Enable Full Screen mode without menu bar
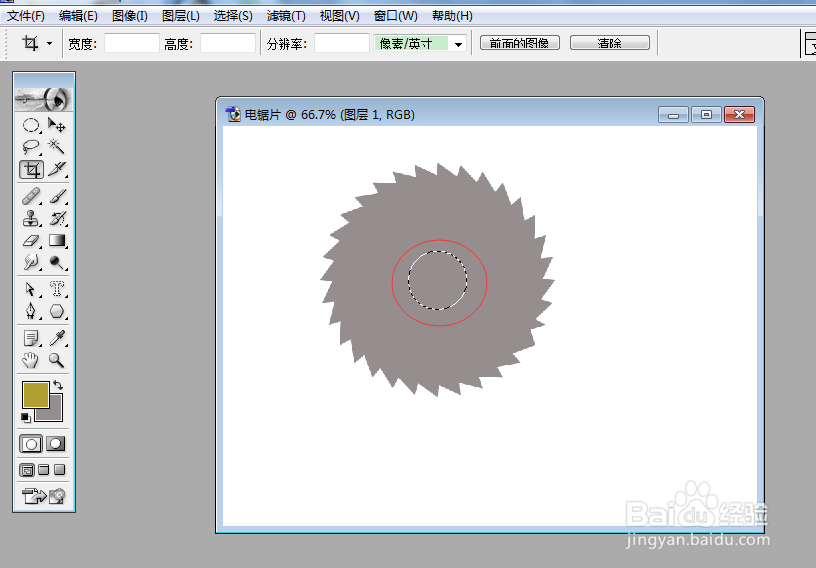Image resolution: width=816 pixels, height=568 pixels. [x=60, y=470]
